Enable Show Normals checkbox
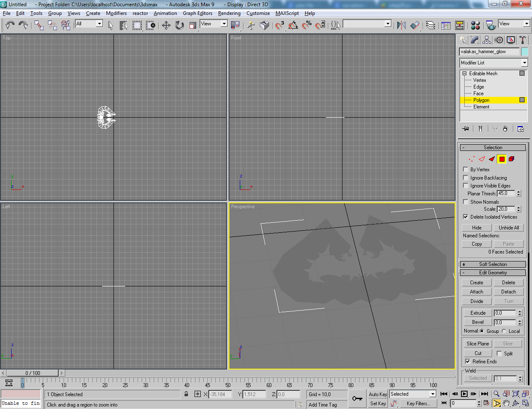 [465, 202]
